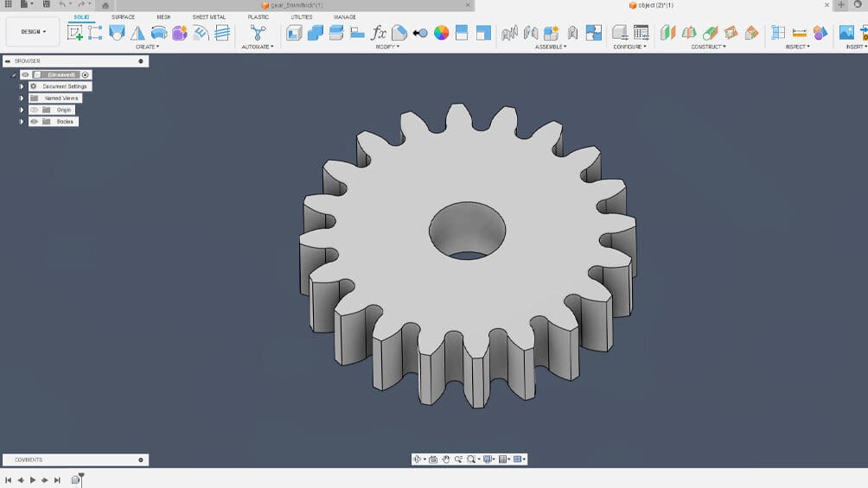Open the Inspect panel dropdown
This screenshot has width=868, height=488.
tap(798, 47)
